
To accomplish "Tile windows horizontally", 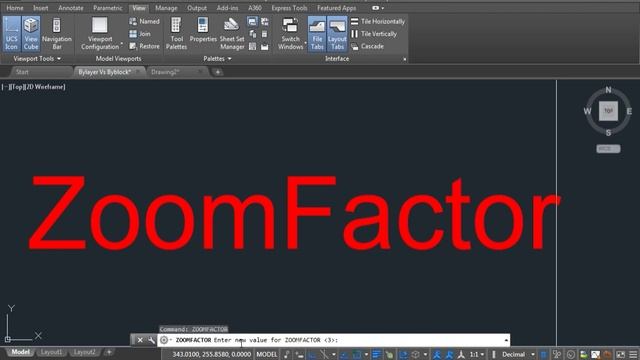I will [x=378, y=21].
